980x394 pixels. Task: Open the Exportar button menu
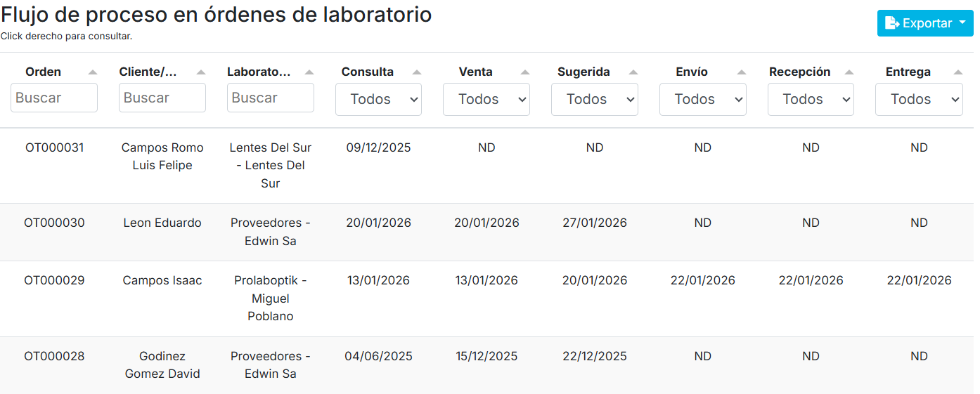pyautogui.click(x=924, y=23)
